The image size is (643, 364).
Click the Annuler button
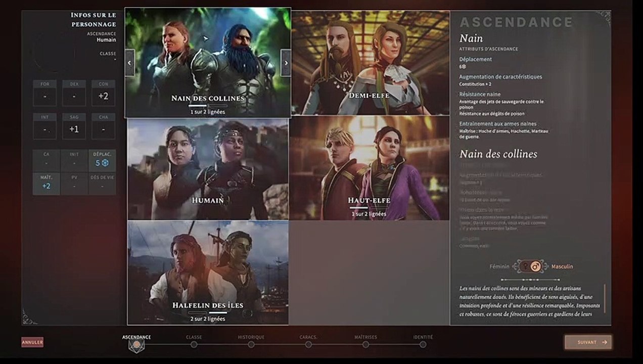[x=32, y=342]
